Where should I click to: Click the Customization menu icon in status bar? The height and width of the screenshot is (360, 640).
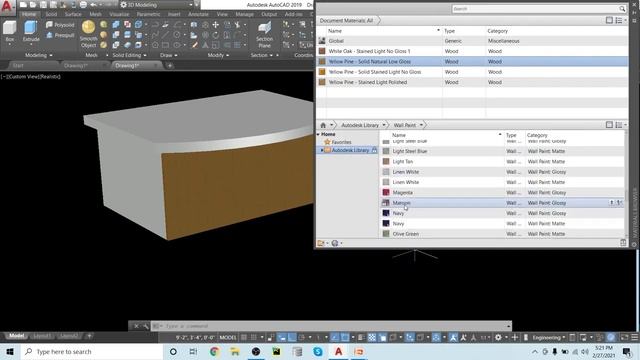(635, 338)
